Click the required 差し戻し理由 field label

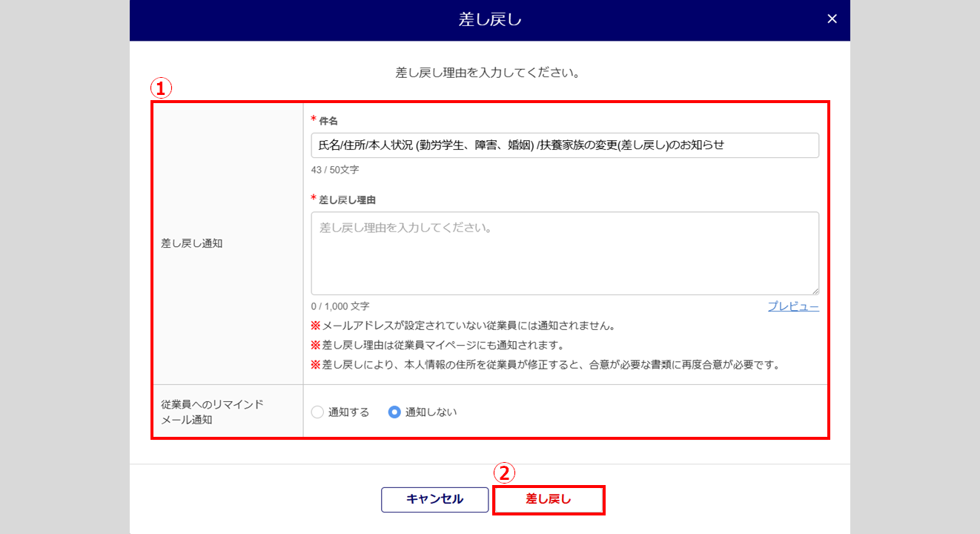[345, 200]
